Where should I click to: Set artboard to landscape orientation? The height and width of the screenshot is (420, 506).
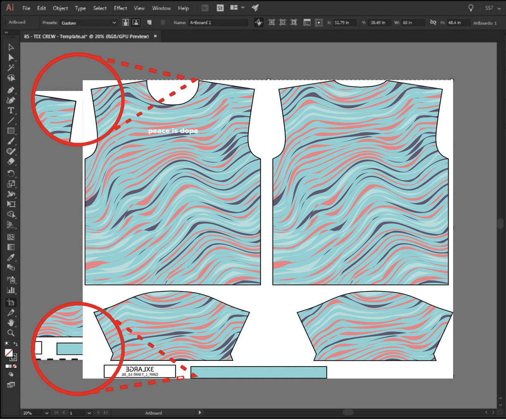pyautogui.click(x=136, y=23)
